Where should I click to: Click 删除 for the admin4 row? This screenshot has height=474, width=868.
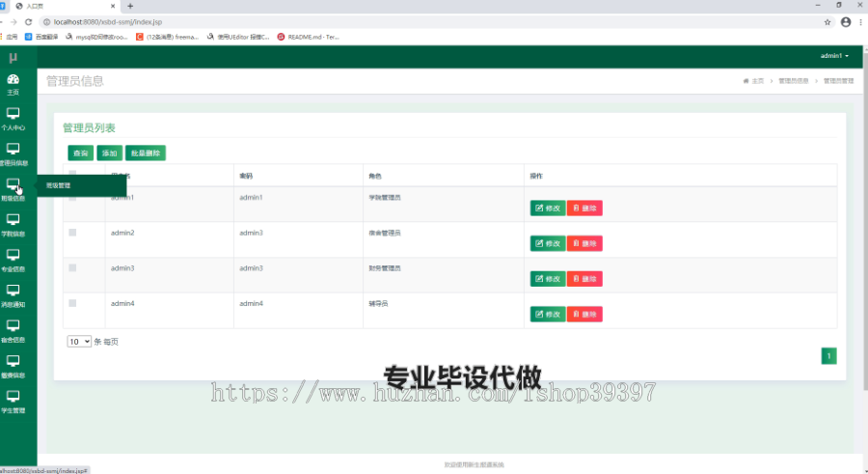[584, 315]
